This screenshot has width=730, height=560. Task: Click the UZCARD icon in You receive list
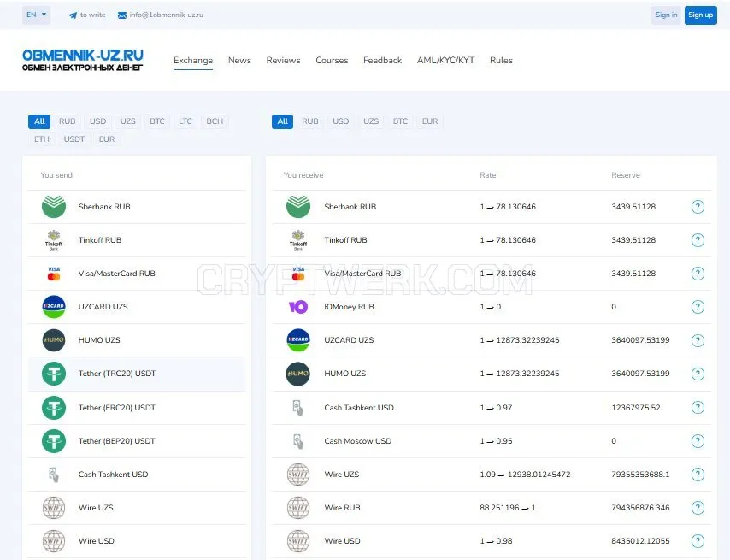point(298,340)
